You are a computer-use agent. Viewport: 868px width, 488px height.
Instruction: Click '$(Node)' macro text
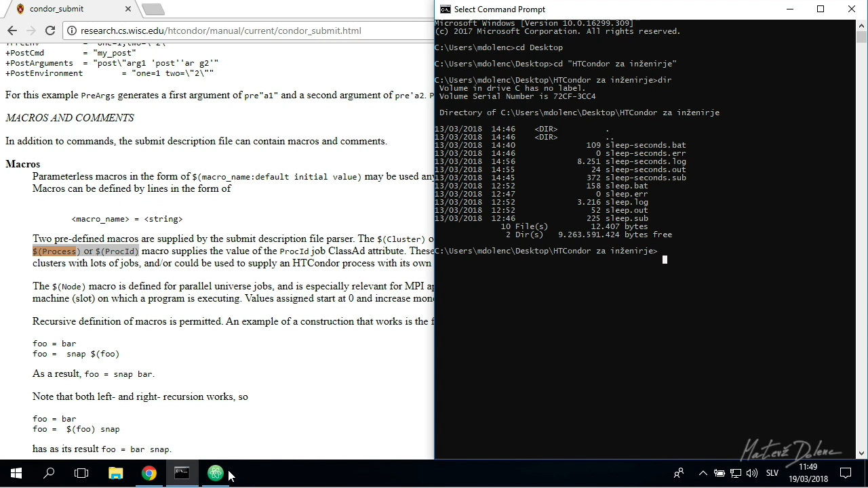[x=68, y=286]
